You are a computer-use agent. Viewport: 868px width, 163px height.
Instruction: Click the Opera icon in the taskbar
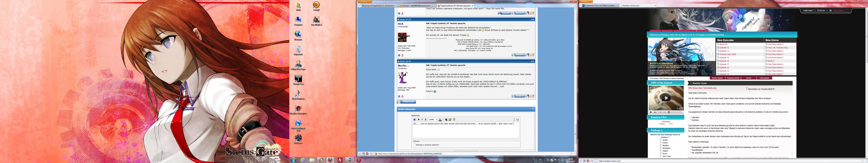(359, 160)
